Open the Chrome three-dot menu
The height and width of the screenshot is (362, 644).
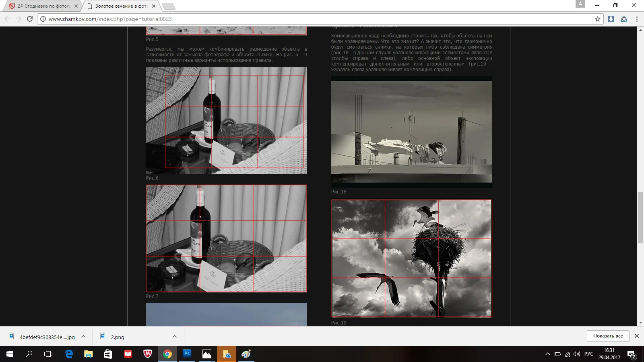click(636, 19)
